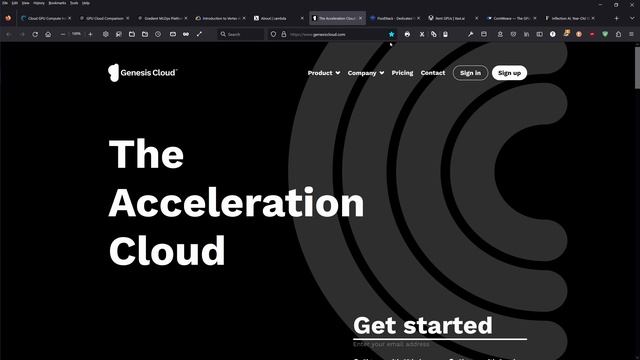Open the hamburger application menu

tap(631, 34)
